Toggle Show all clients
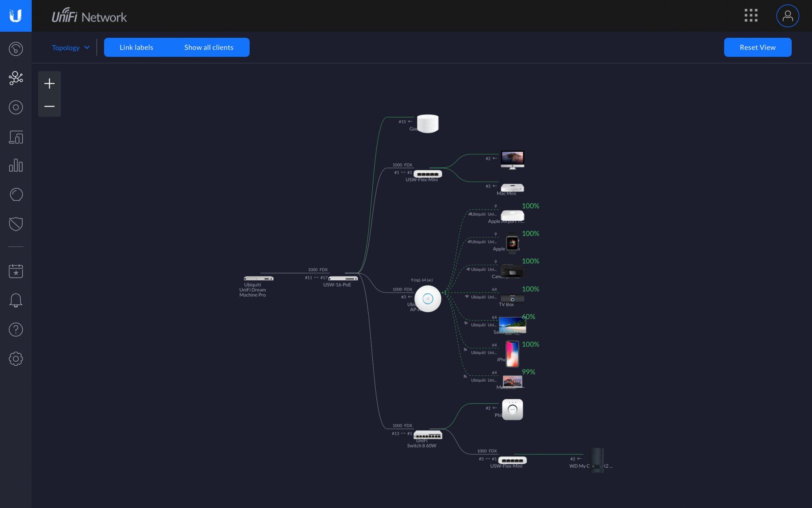The image size is (812, 508). click(x=209, y=48)
